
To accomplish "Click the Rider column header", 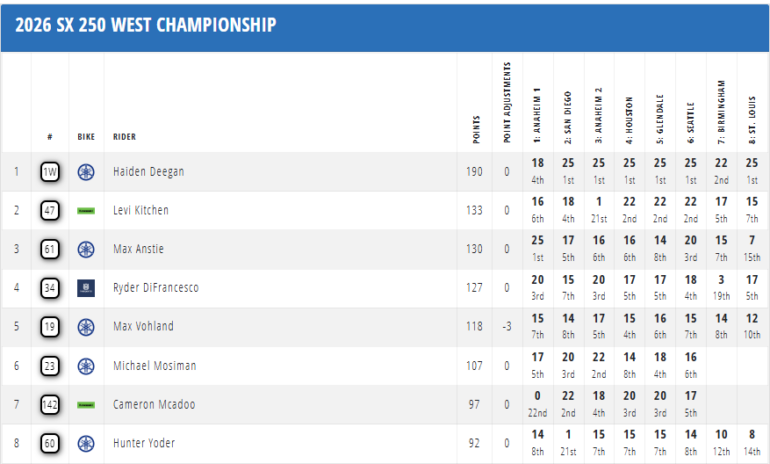I will click(x=124, y=137).
